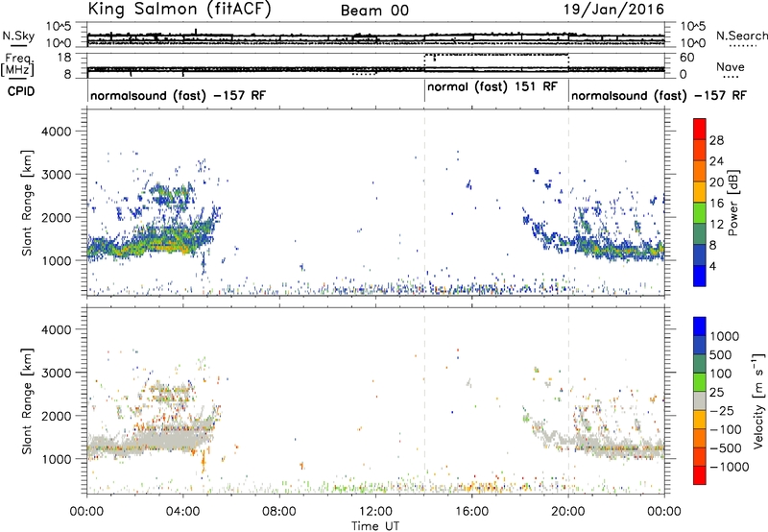
Task: Click the last 'normalsound (fast) -157 RF' label
Action: 659,95
